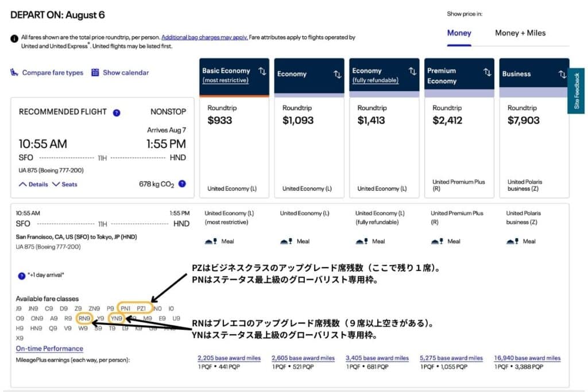This screenshot has height=392, width=588.
Task: Select the Money price tab
Action: (x=459, y=33)
